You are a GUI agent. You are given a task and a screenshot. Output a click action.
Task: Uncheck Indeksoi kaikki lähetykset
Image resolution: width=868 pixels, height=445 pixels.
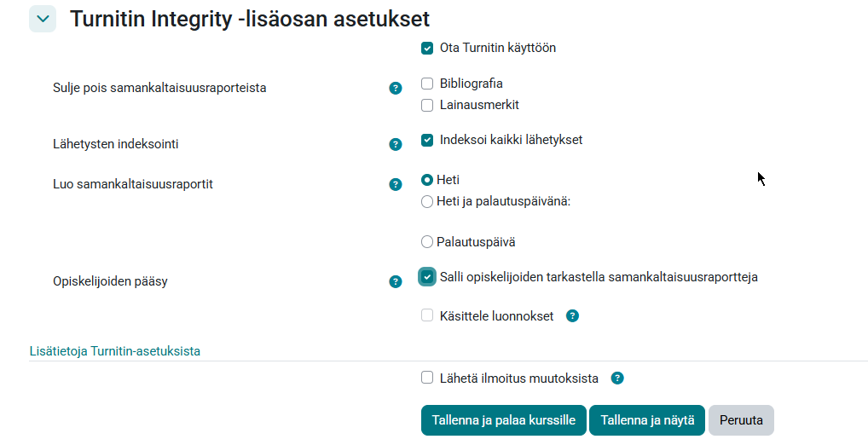[x=427, y=140]
